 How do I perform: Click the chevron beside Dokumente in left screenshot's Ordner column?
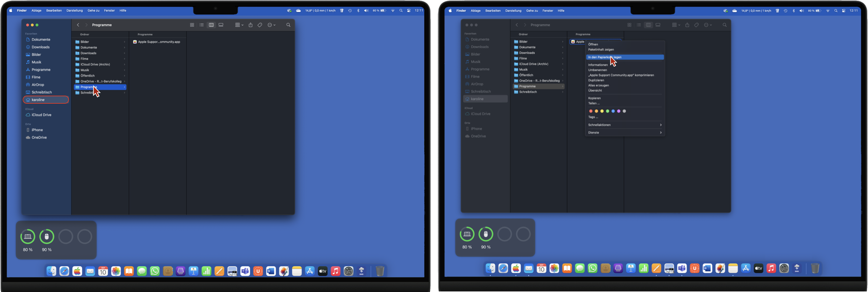point(124,48)
